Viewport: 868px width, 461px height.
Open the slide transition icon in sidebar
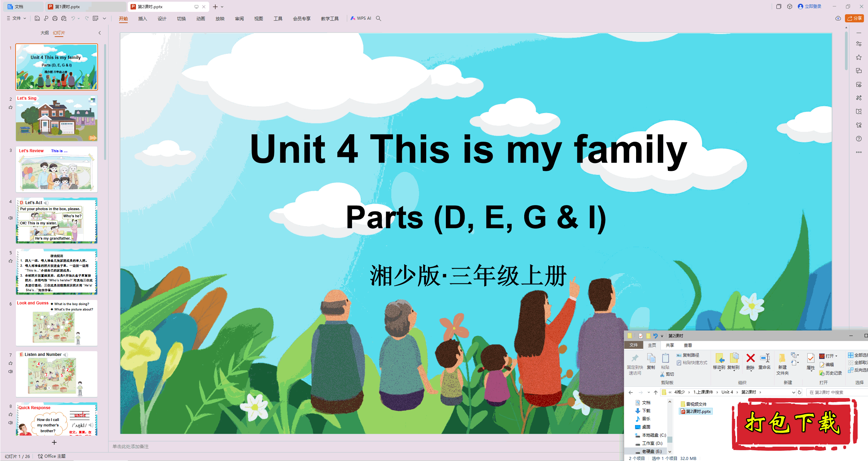coord(859,71)
